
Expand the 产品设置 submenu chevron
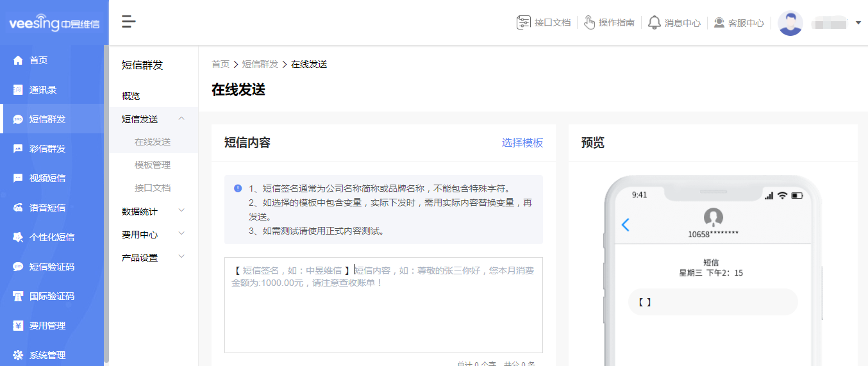(181, 257)
